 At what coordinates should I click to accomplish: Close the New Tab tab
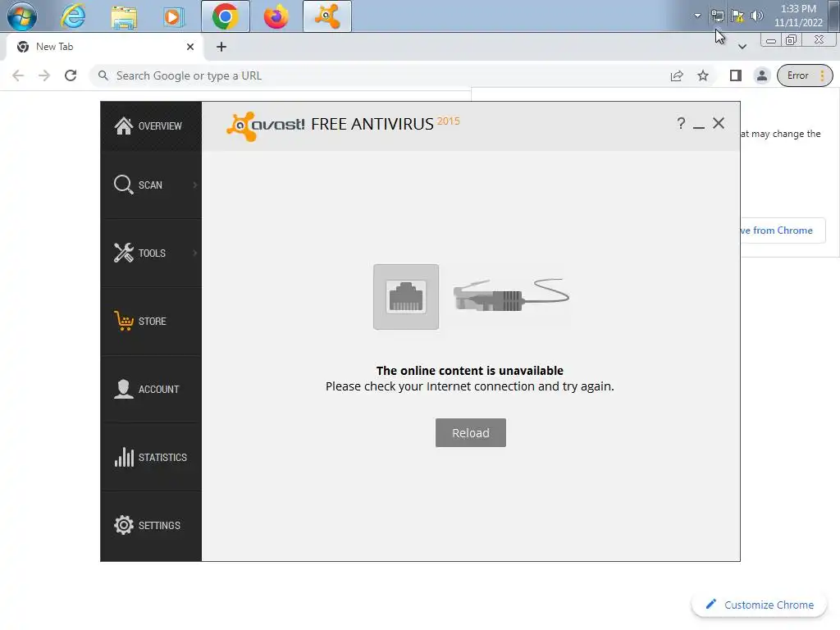(190, 47)
